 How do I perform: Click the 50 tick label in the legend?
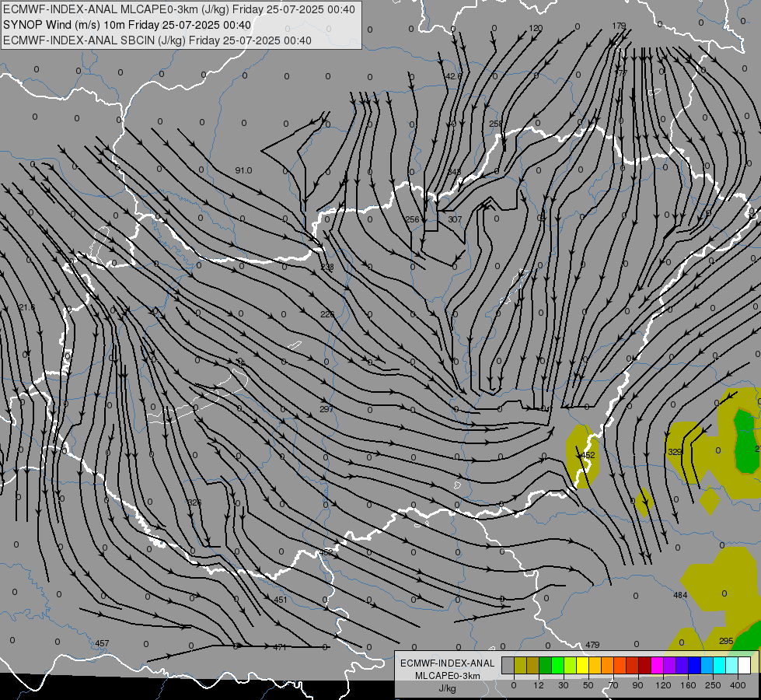click(588, 685)
